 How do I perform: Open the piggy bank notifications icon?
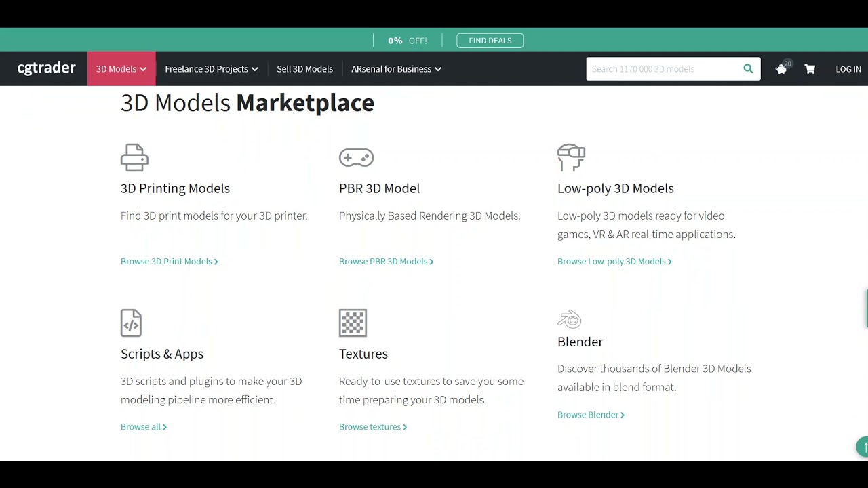click(782, 68)
